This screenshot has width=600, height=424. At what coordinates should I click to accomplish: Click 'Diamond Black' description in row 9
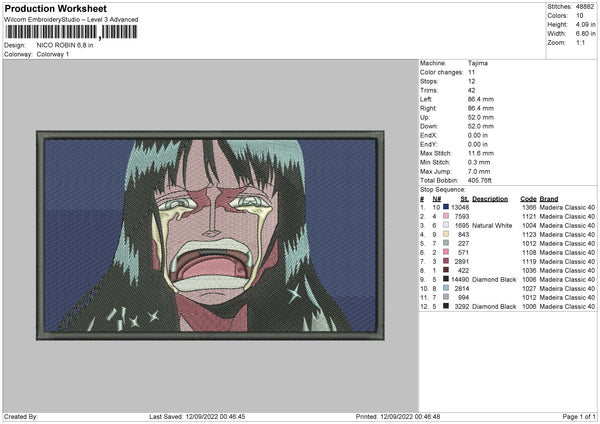pyautogui.click(x=494, y=279)
